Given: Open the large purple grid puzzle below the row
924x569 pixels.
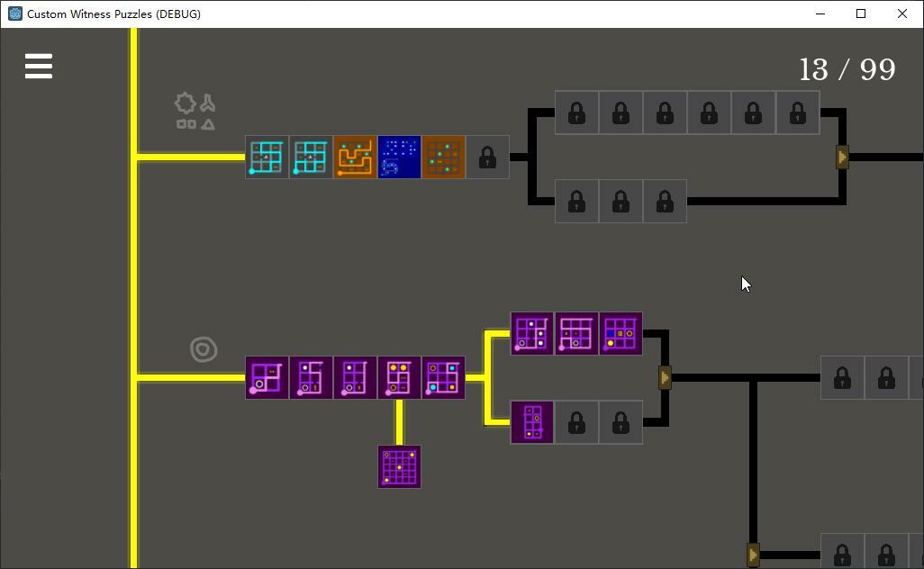Looking at the screenshot, I should click(400, 466).
